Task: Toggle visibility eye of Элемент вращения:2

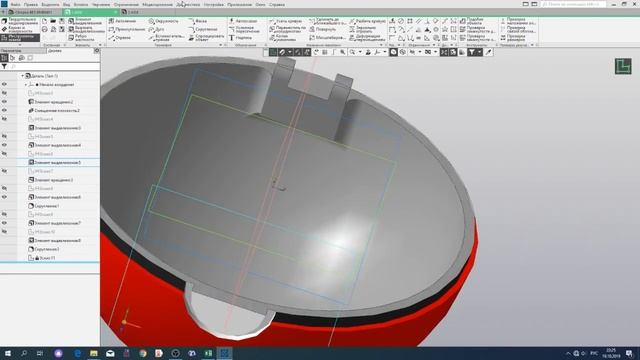Action: (x=4, y=102)
